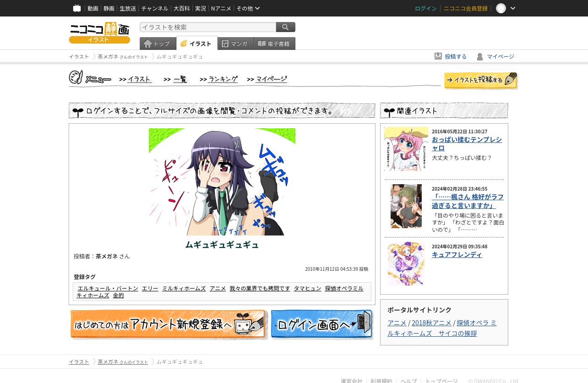Open Nアニメ in the top navigation
Image resolution: width=588 pixels, height=383 pixels.
[221, 8]
